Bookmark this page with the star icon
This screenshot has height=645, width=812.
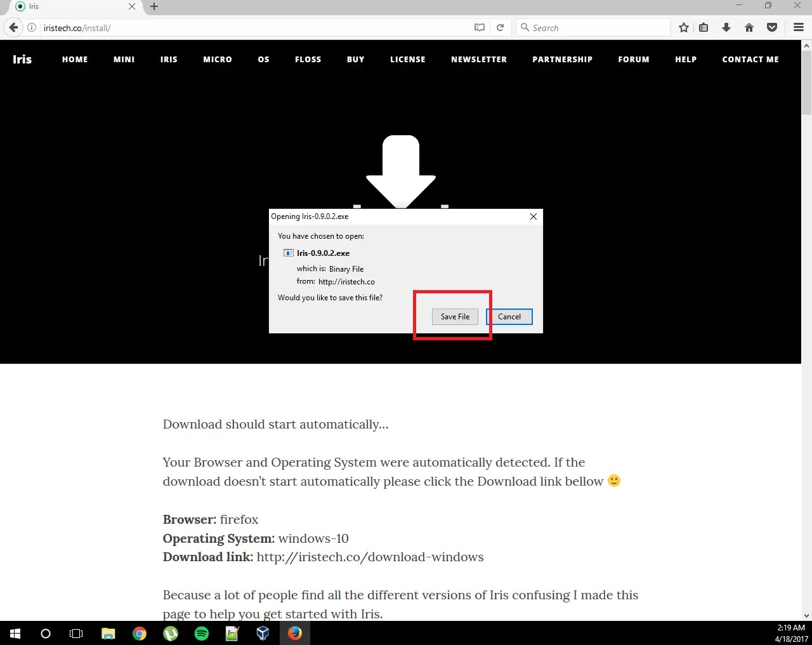coord(683,28)
